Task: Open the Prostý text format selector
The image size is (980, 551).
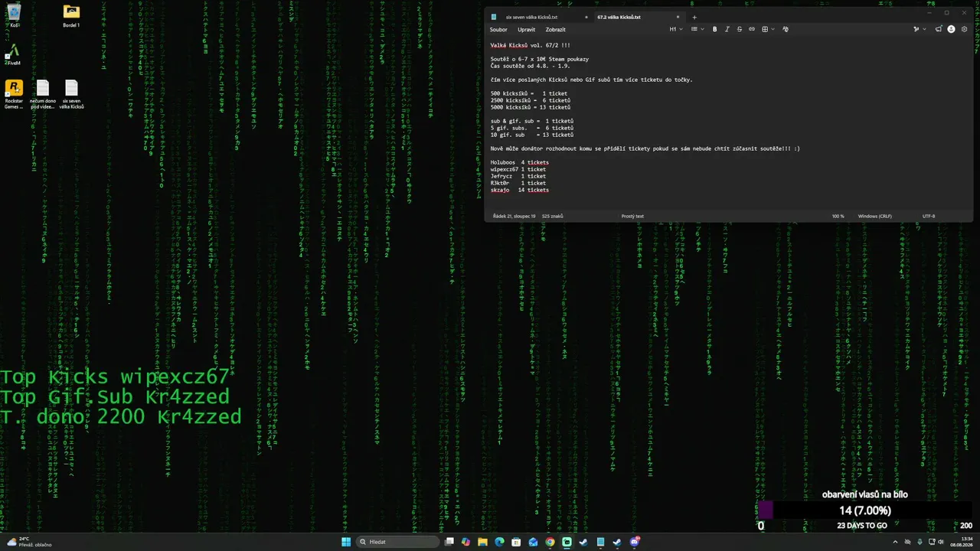Action: click(x=632, y=216)
